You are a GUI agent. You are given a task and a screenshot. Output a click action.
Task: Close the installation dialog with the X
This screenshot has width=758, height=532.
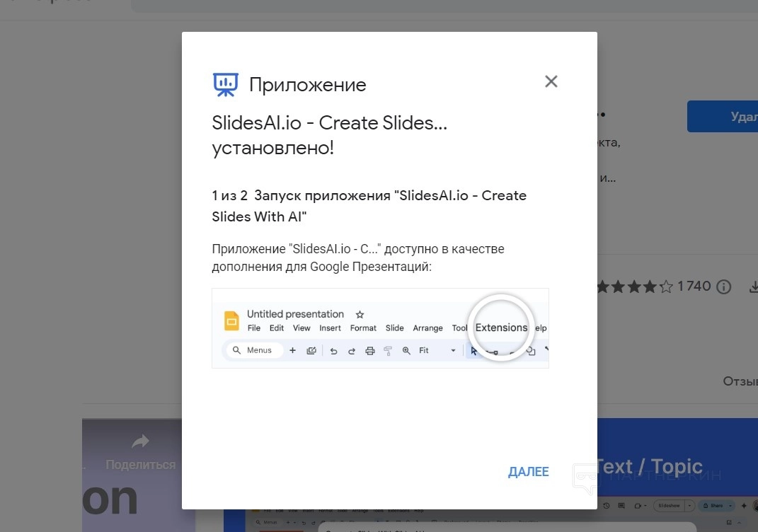pyautogui.click(x=551, y=81)
